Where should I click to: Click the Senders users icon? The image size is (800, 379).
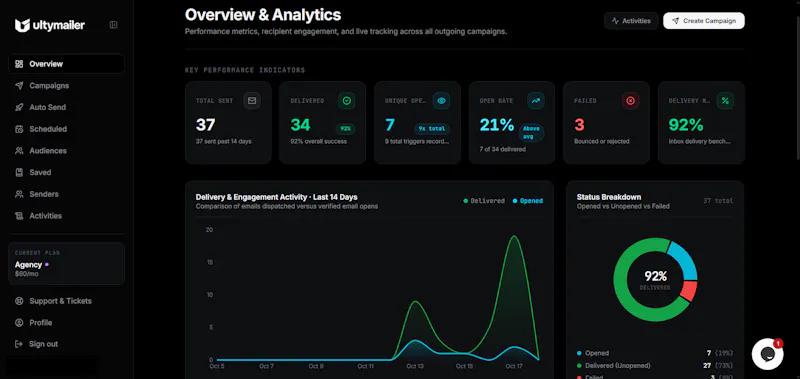coord(19,194)
